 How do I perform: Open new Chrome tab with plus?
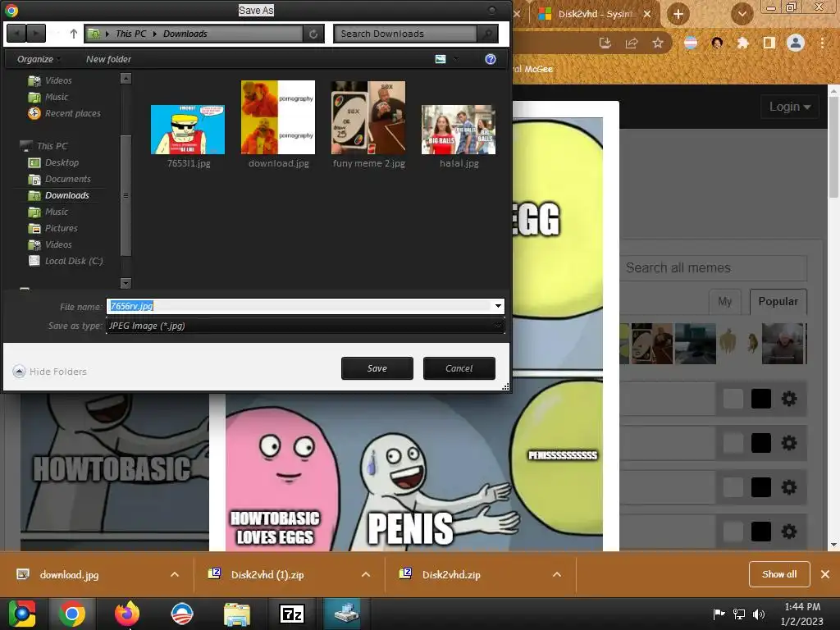tap(678, 14)
